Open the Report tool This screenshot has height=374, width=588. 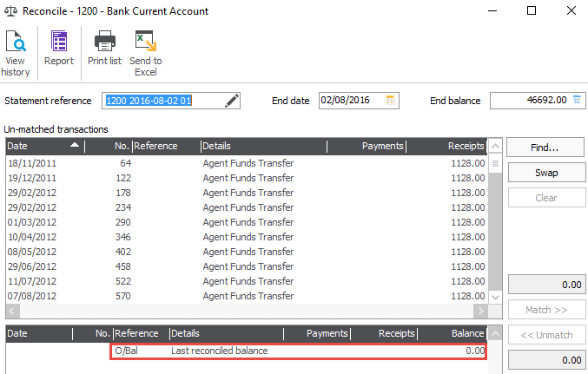point(59,49)
